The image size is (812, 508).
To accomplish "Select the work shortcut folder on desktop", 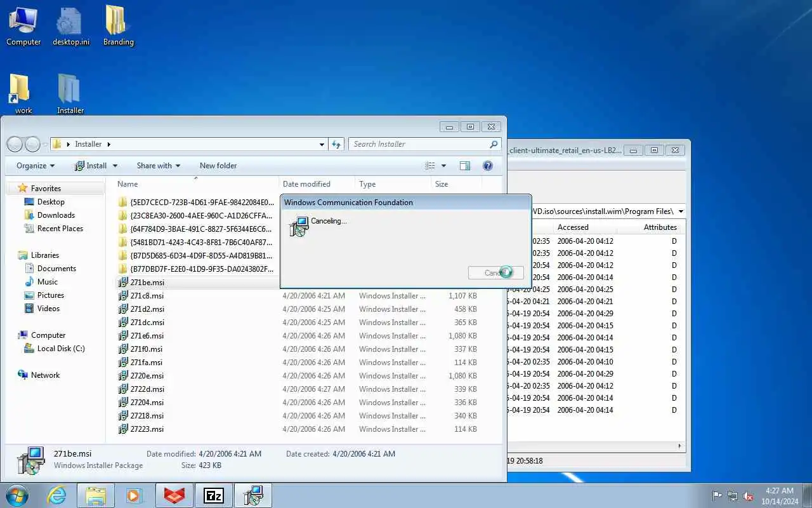I will tap(23, 94).
